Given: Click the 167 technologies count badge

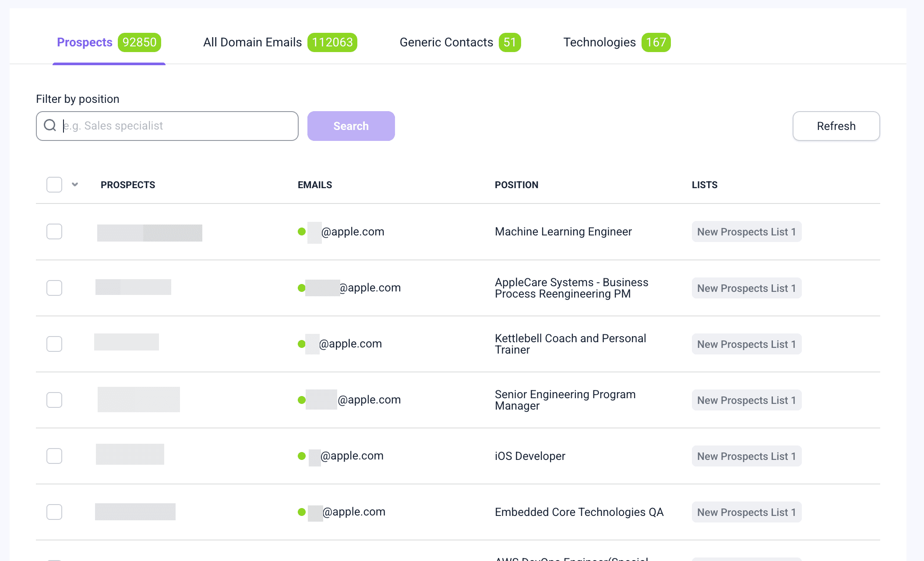Looking at the screenshot, I should point(656,42).
